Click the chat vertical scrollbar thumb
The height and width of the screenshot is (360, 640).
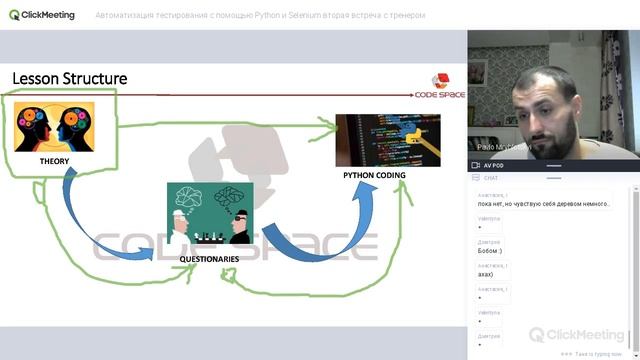636,271
